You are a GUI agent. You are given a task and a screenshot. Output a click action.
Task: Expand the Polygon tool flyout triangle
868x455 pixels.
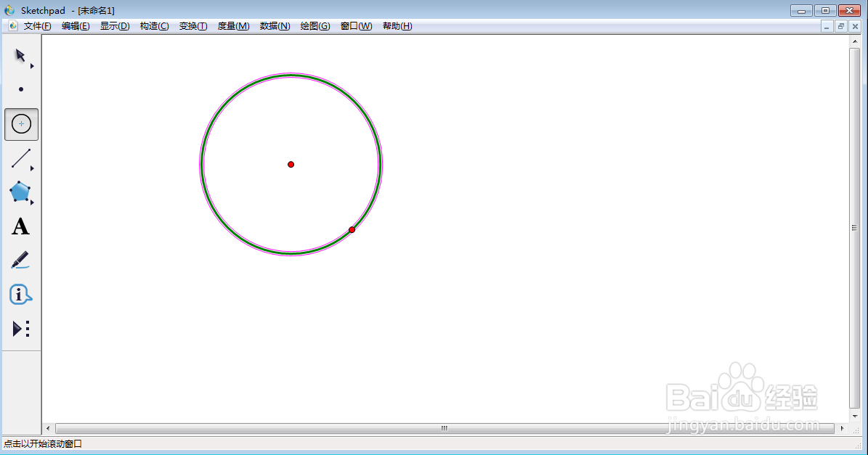click(x=32, y=203)
